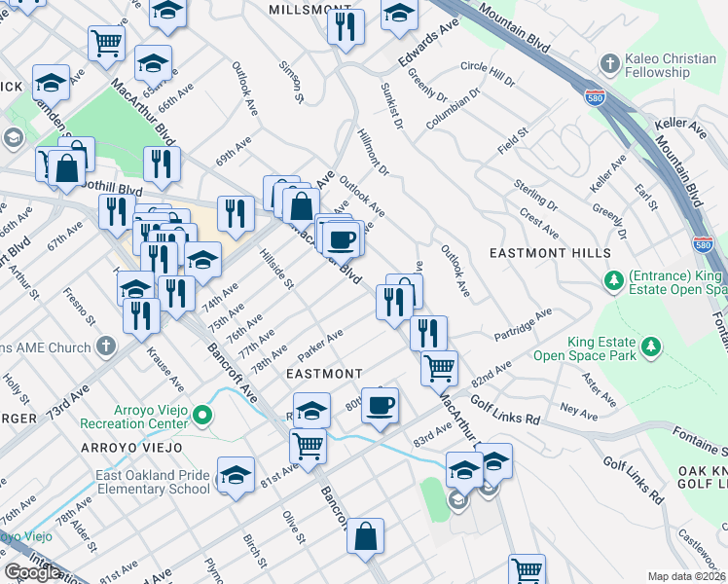Click the grocery cart marker at Bancroft and 81st
This screenshot has height=584, width=728.
(x=308, y=448)
